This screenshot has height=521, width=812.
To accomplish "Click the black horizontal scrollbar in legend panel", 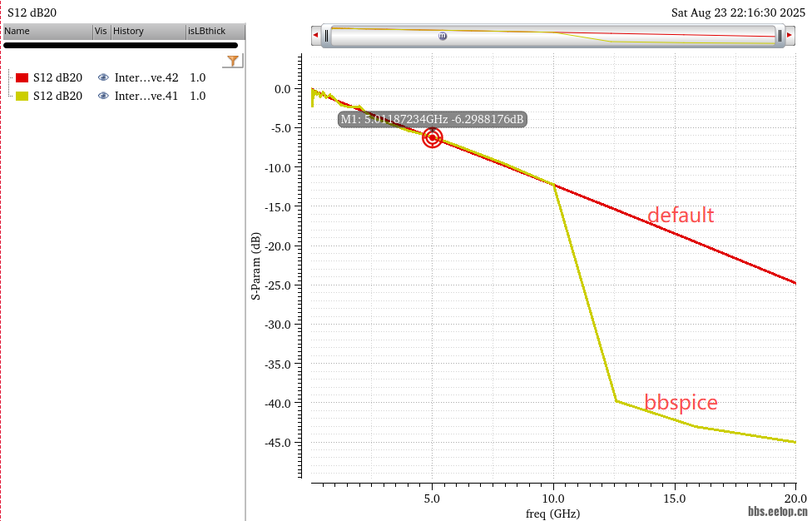I will point(121,46).
